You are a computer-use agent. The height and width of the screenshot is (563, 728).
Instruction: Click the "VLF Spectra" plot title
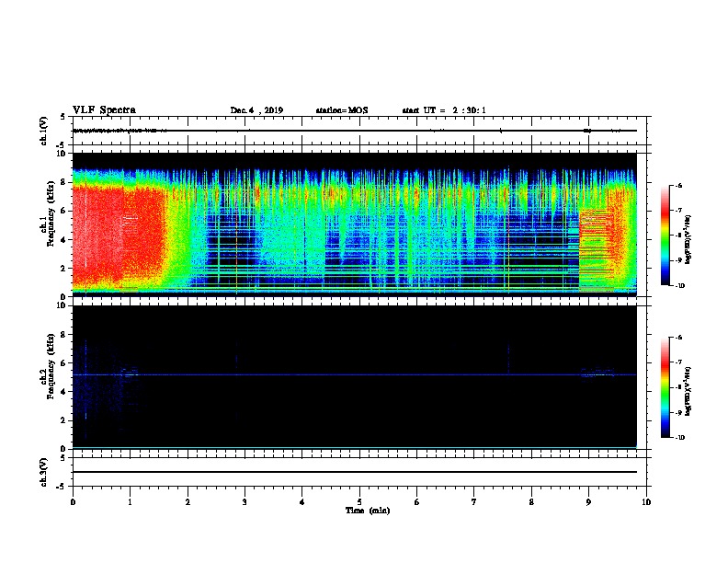tap(104, 110)
